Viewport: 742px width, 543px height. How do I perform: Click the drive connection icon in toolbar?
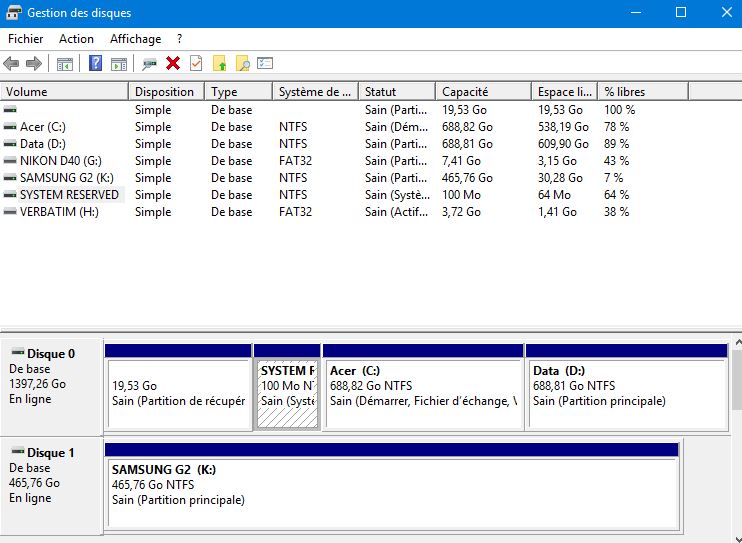[150, 64]
